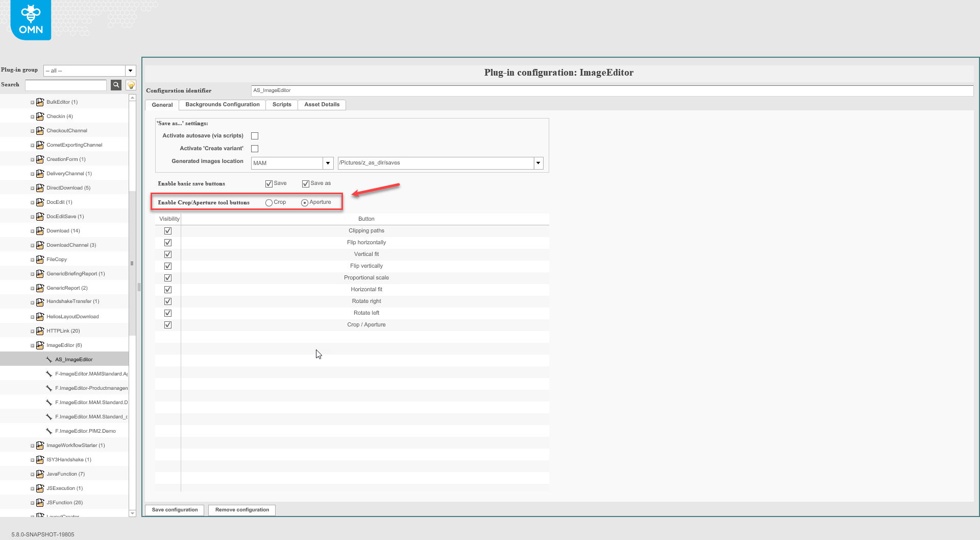Click the wrench icon beside F.ImageEditor.PIM2.Demo

[x=48, y=431]
